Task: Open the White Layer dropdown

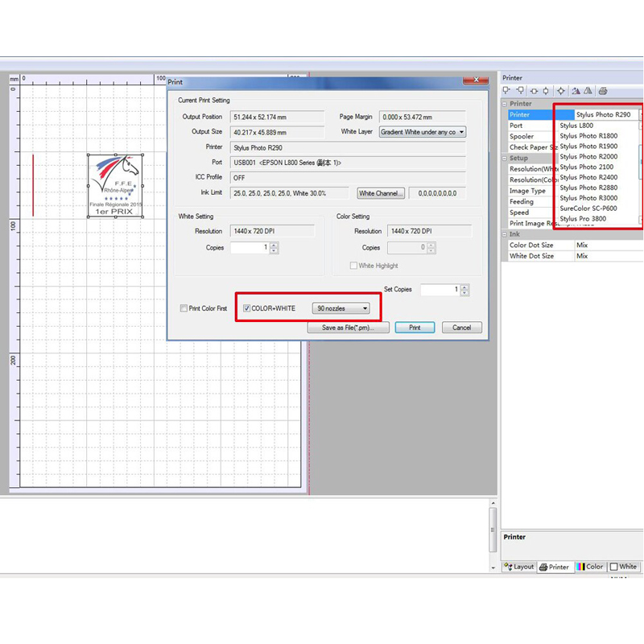Action: point(422,132)
